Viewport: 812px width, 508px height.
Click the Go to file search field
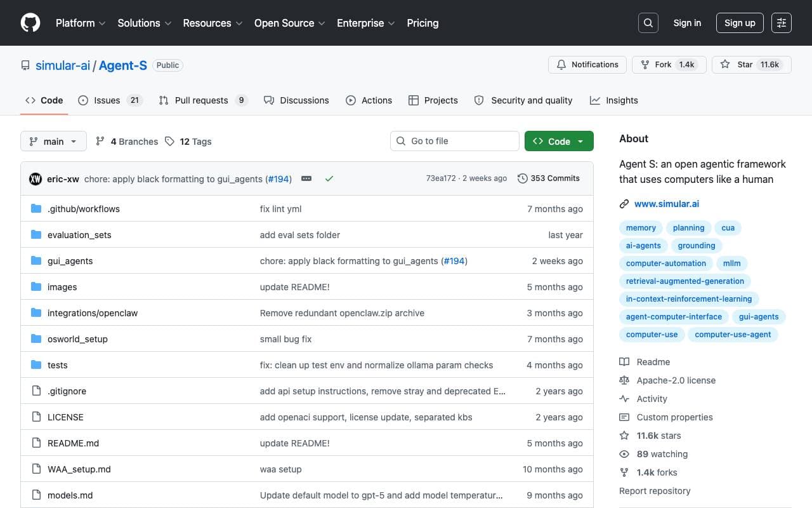pyautogui.click(x=455, y=141)
